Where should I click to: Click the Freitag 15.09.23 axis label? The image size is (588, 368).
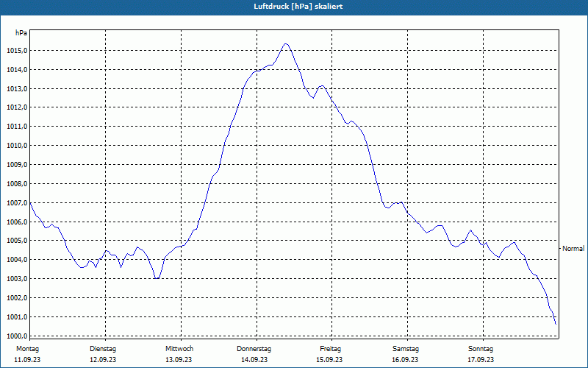tap(330, 354)
